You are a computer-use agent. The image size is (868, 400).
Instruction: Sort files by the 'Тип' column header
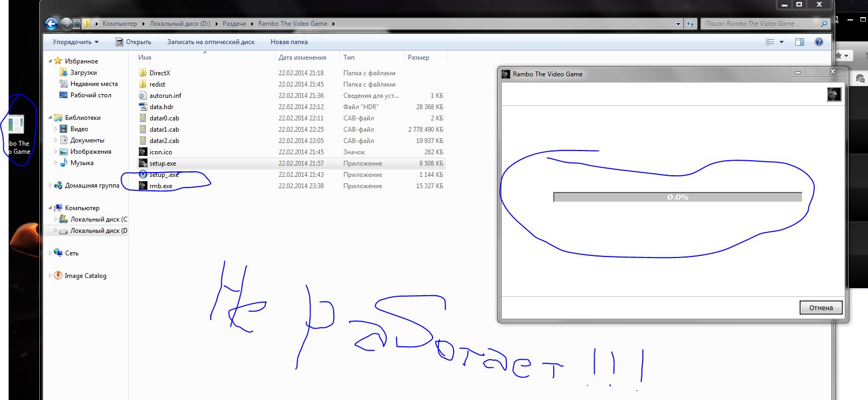click(x=349, y=58)
